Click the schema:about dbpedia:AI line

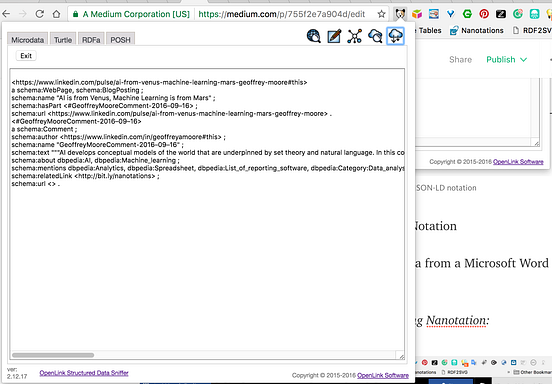95,160
